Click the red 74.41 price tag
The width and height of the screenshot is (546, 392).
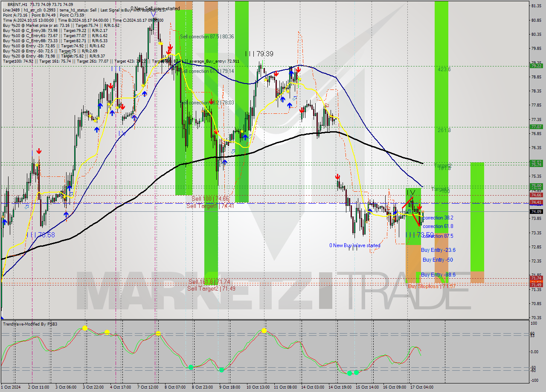pos(536,202)
